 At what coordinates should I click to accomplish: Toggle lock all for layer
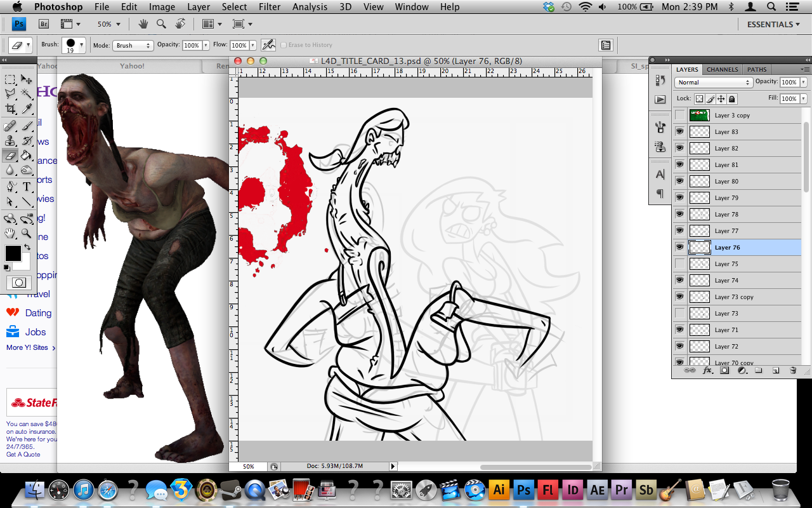point(732,99)
